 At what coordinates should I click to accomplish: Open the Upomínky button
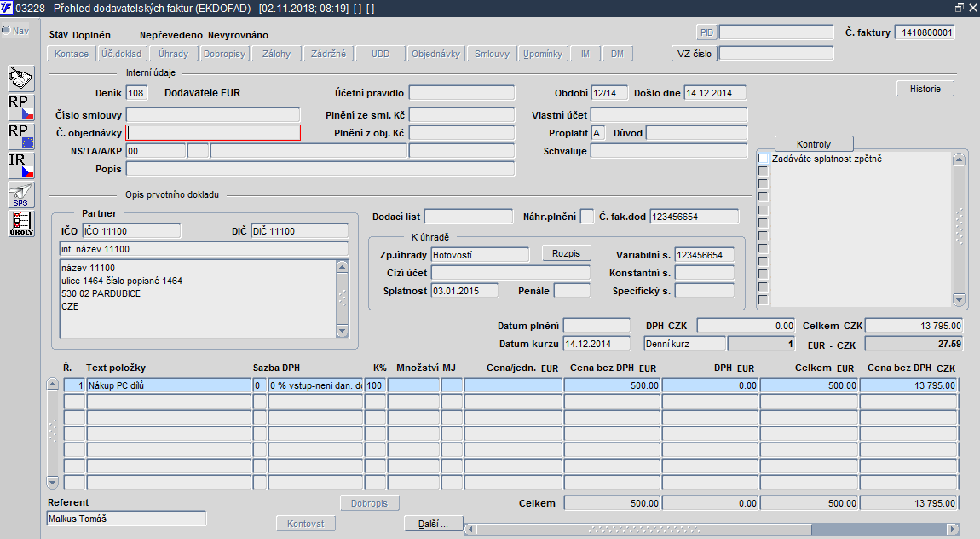click(x=543, y=54)
